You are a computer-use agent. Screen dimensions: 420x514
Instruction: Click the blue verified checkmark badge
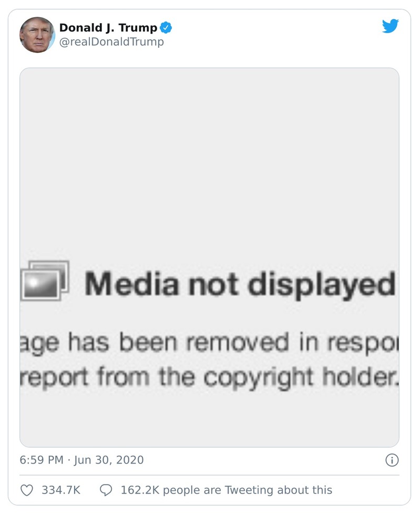166,28
